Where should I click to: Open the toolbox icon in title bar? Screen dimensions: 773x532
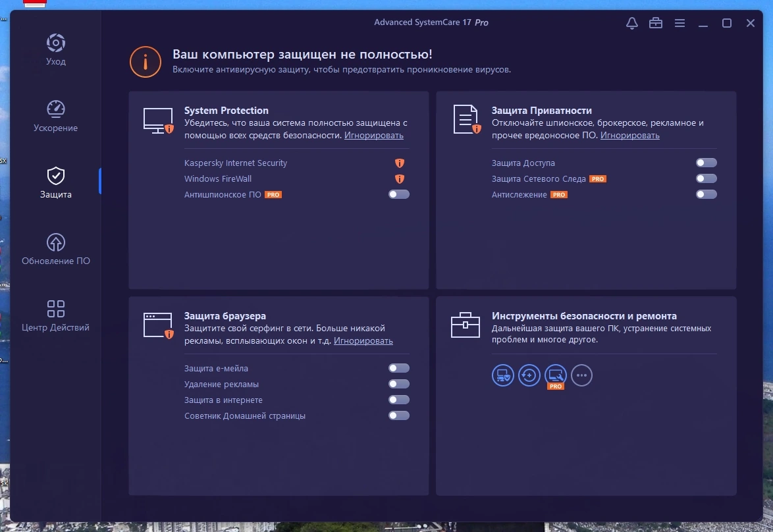coord(656,23)
